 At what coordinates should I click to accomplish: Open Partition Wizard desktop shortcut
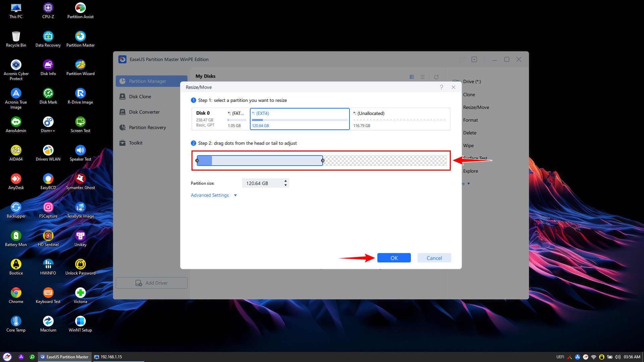[80, 65]
